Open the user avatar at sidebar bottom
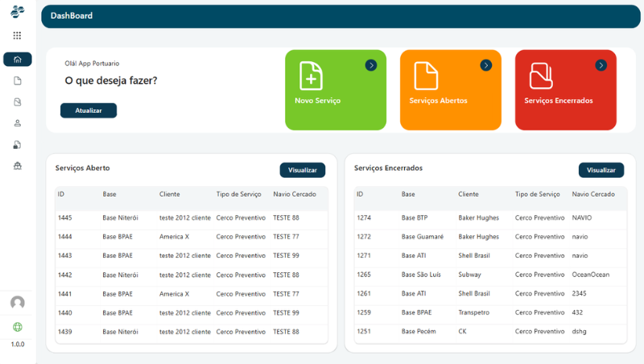644x364 pixels. (x=17, y=303)
